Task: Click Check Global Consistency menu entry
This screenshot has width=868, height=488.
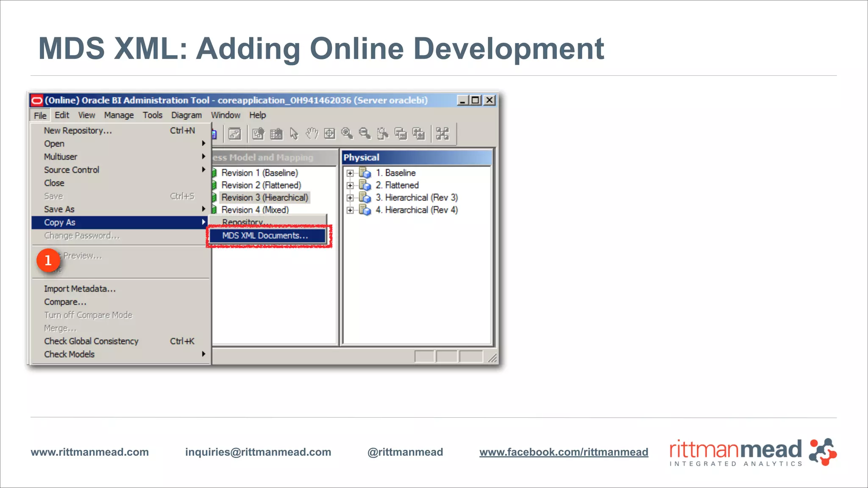Action: tap(91, 341)
